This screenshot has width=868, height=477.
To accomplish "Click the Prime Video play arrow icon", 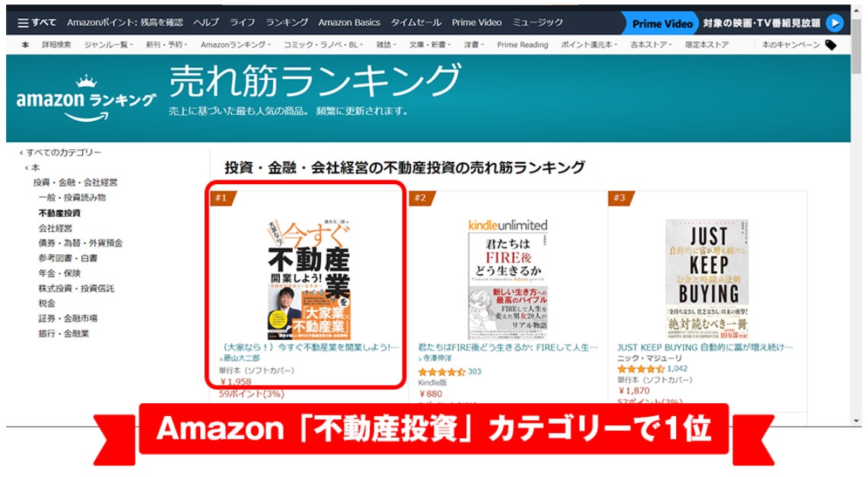I will tap(835, 23).
